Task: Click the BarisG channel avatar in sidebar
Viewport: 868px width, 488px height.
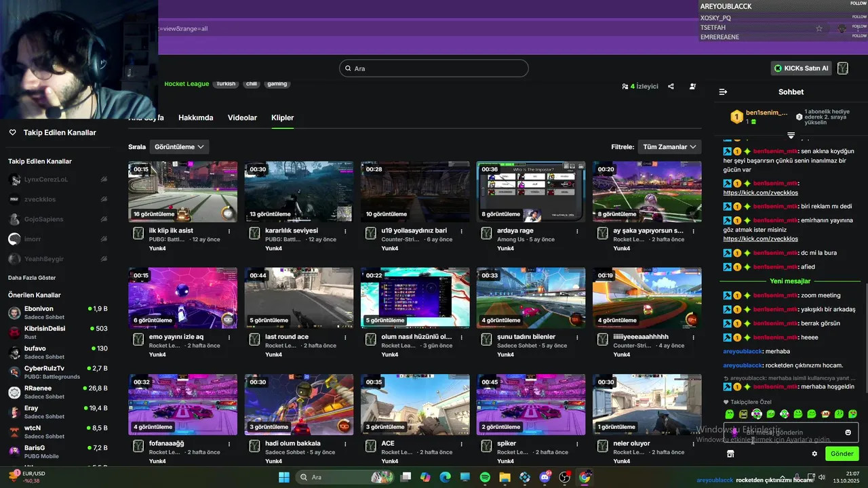Action: pos(14,452)
